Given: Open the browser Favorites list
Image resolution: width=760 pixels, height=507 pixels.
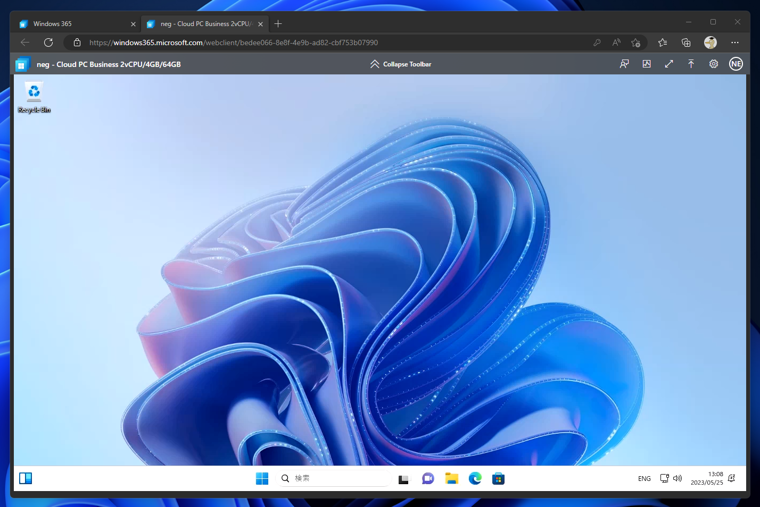Looking at the screenshot, I should pos(663,43).
